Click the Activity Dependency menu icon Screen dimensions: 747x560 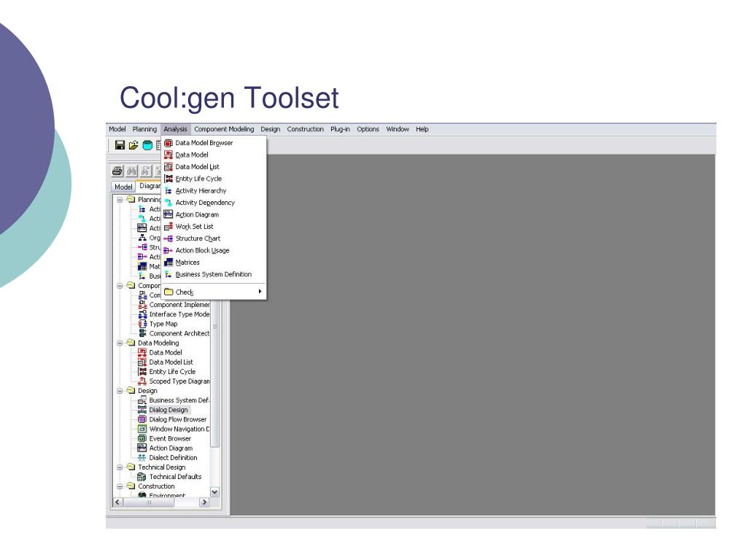point(169,203)
